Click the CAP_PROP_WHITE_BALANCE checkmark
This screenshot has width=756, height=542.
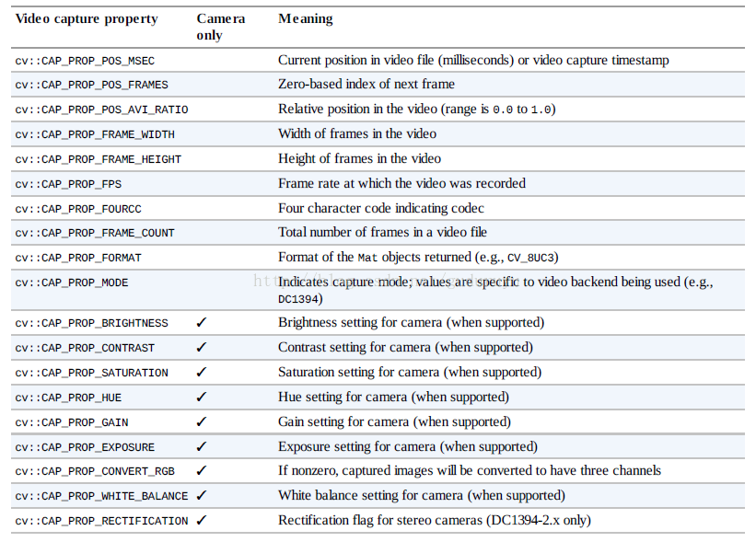pyautogui.click(x=202, y=496)
